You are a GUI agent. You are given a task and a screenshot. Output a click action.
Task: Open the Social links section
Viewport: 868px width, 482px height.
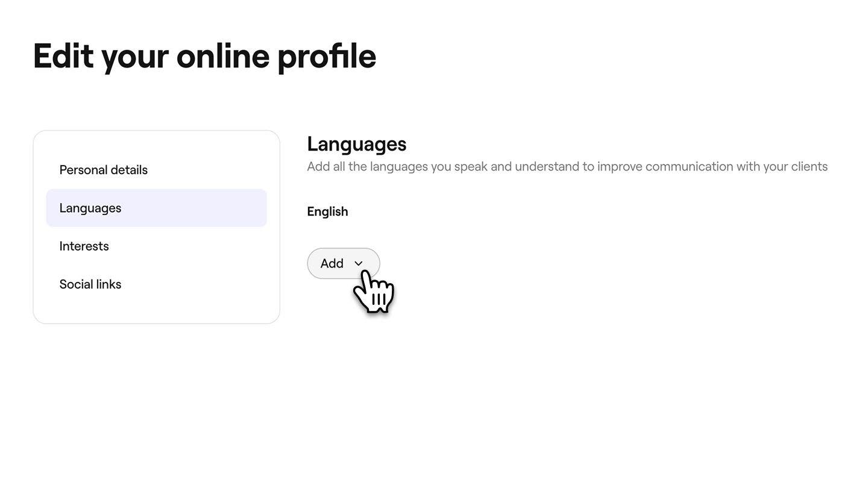coord(90,284)
